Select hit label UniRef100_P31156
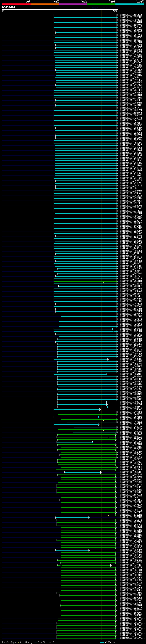The height and width of the screenshot is (644, 146). (x=131, y=47)
